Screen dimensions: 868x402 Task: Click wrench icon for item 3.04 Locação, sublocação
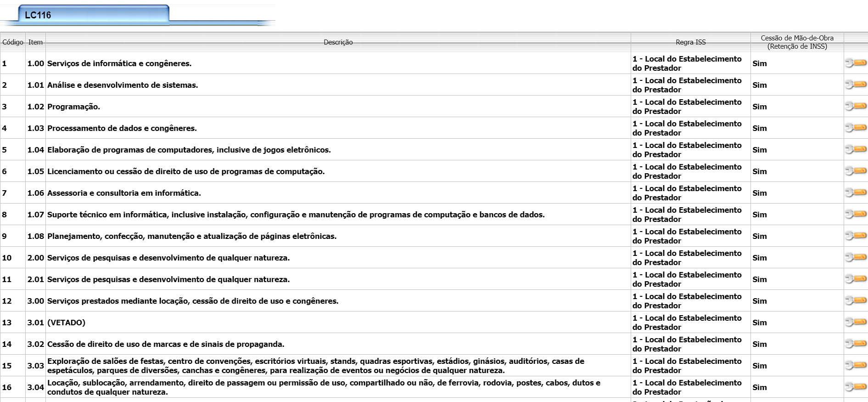[856, 387]
